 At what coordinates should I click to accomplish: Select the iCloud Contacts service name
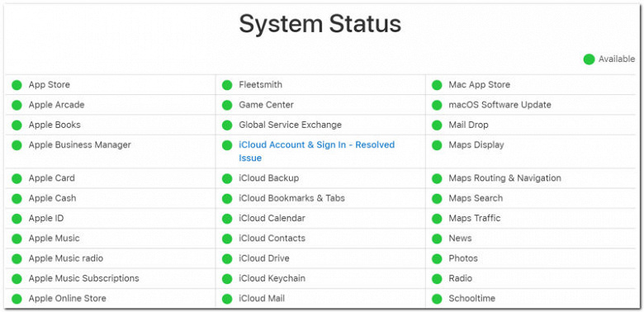(x=272, y=239)
